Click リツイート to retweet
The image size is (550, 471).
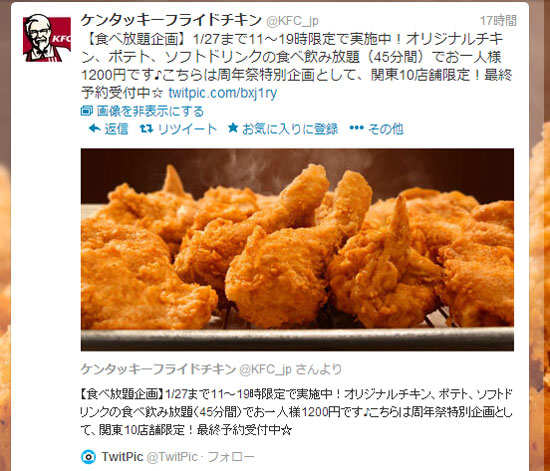187,129
